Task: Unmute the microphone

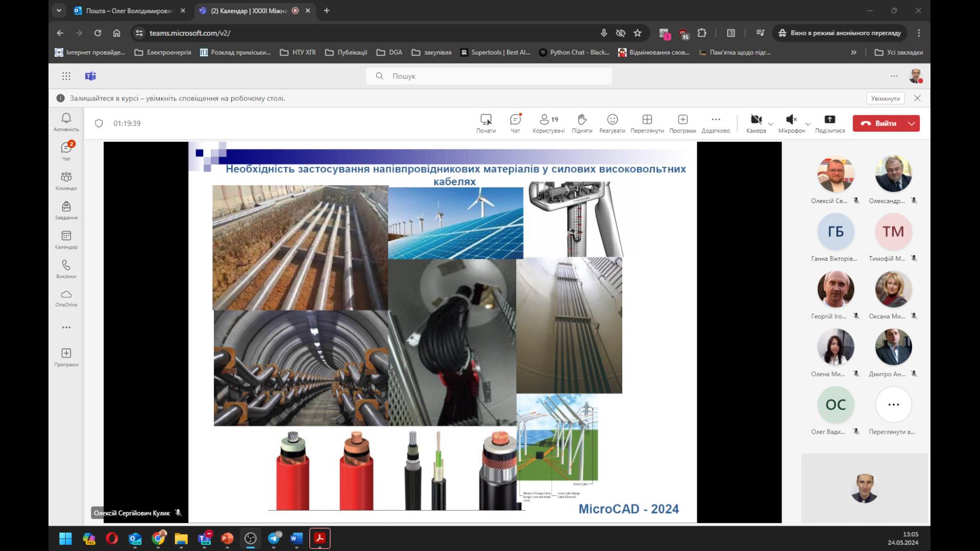Action: [791, 123]
